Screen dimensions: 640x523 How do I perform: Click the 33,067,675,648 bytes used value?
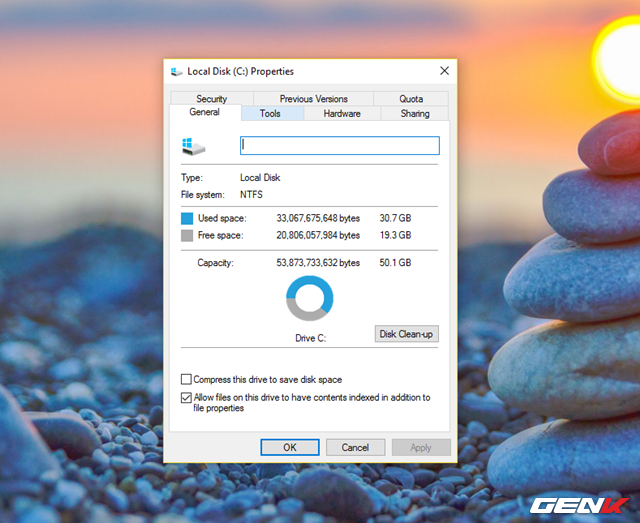click(318, 218)
